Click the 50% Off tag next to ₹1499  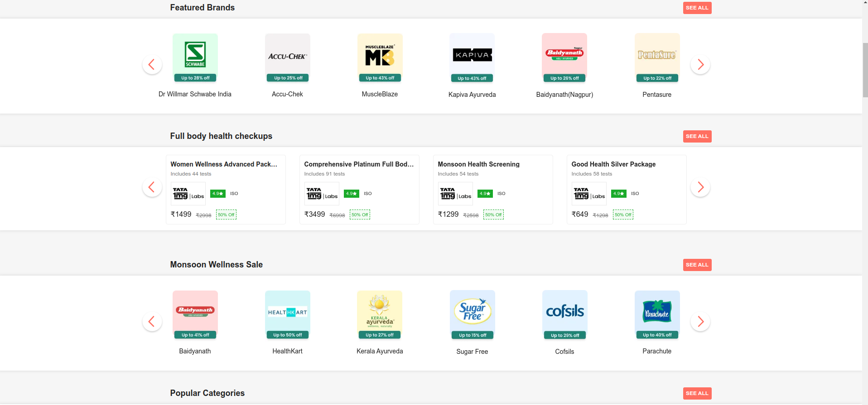[x=226, y=215]
